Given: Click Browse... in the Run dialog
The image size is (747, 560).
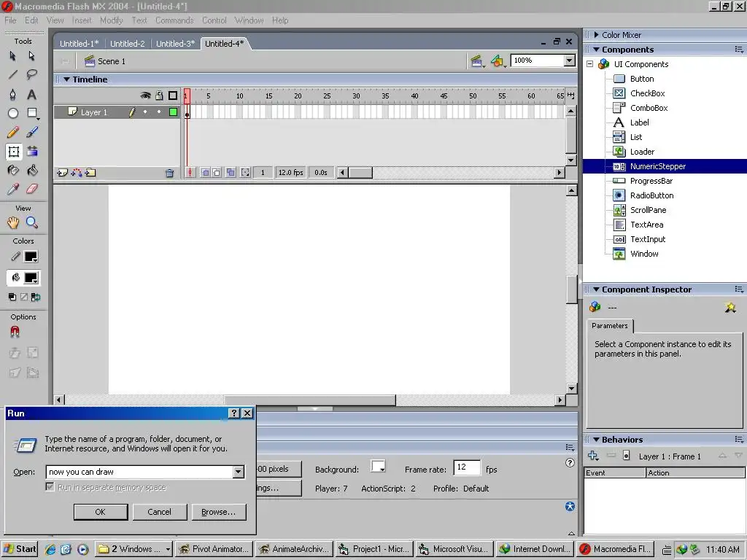Looking at the screenshot, I should pyautogui.click(x=219, y=512).
